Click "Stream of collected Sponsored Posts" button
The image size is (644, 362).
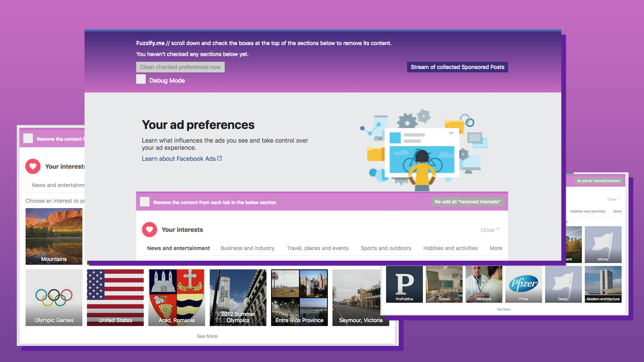tap(457, 67)
